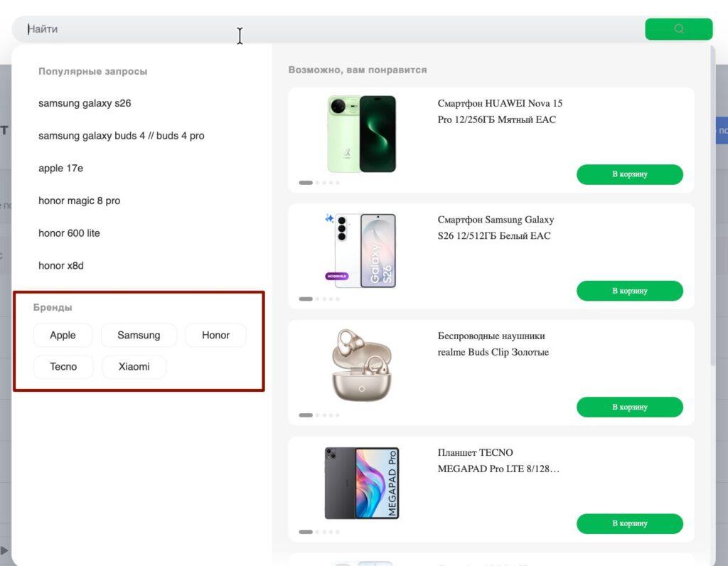Add realme Buds Clip to cart
This screenshot has height=566, width=728.
pos(630,407)
